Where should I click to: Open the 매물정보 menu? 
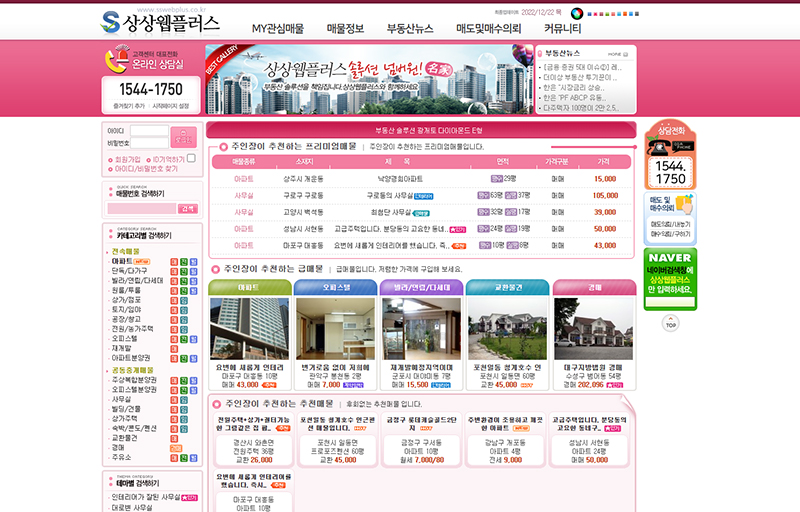pos(345,29)
